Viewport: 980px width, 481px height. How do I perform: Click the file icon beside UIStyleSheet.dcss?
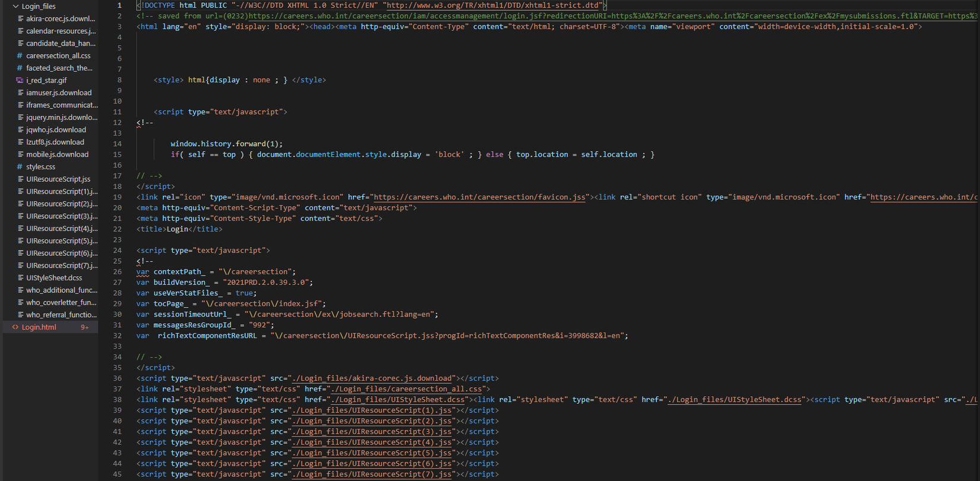[21, 278]
